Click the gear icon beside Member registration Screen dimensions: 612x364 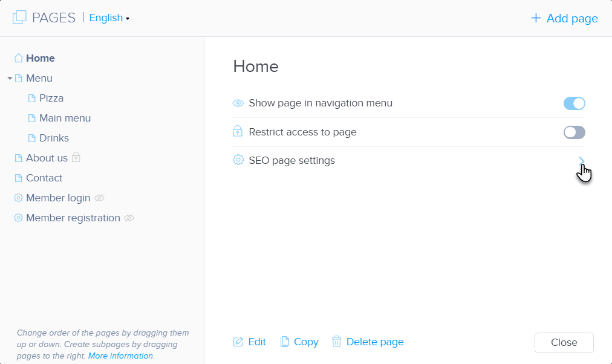(x=19, y=218)
